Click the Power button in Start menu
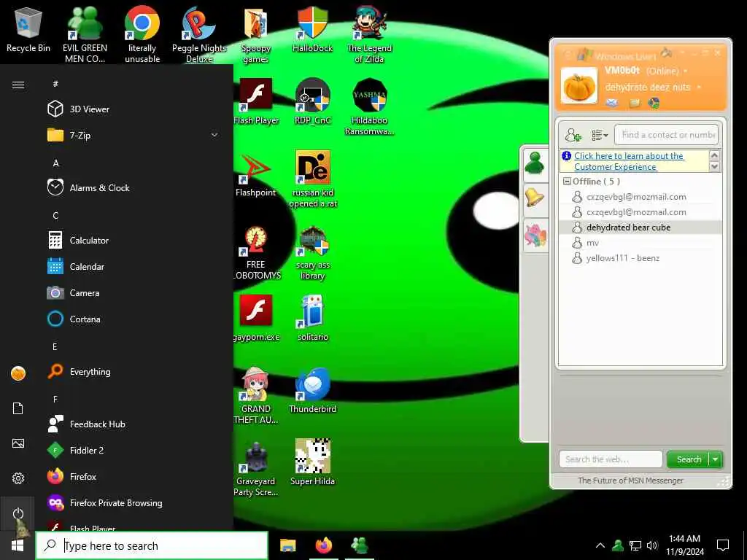 (x=18, y=513)
